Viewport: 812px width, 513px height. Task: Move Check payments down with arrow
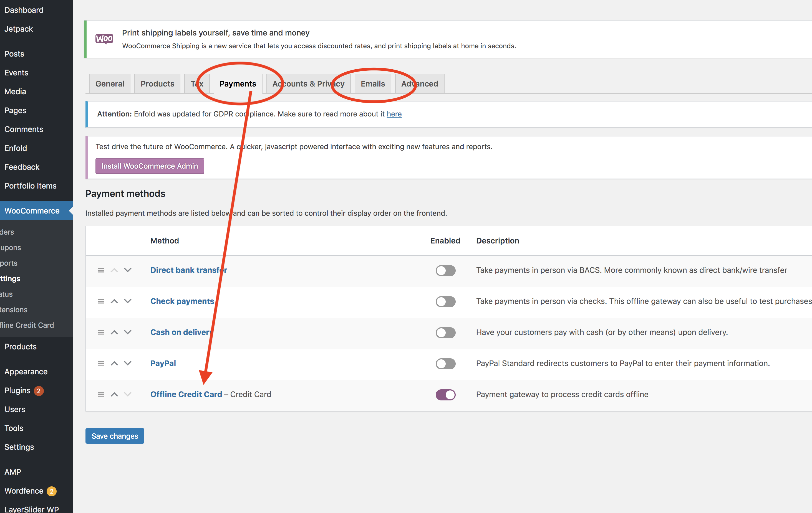click(127, 301)
